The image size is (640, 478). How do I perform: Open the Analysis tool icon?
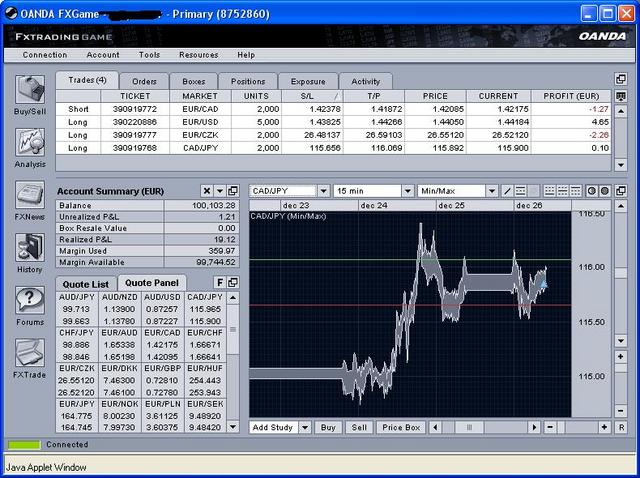pyautogui.click(x=30, y=142)
